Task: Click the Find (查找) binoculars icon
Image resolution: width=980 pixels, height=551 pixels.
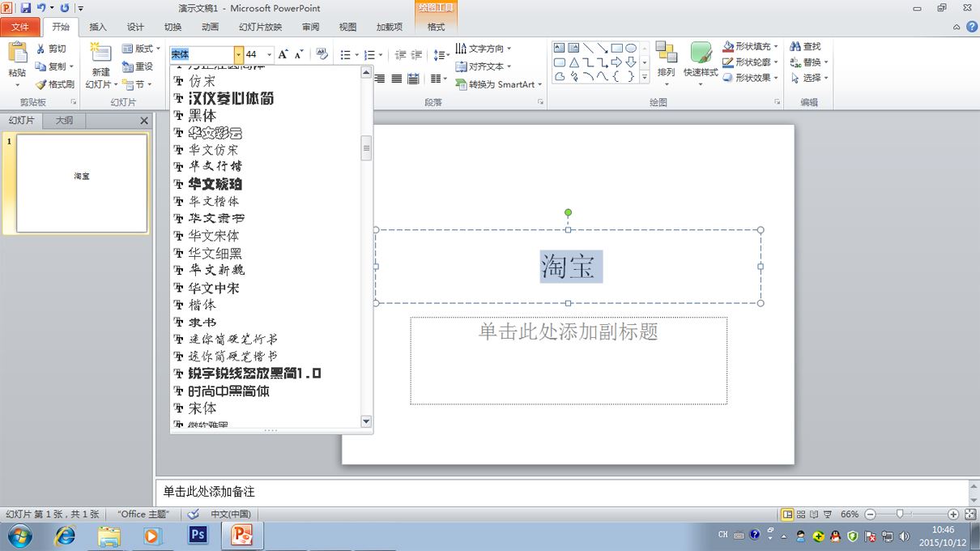Action: (x=795, y=47)
